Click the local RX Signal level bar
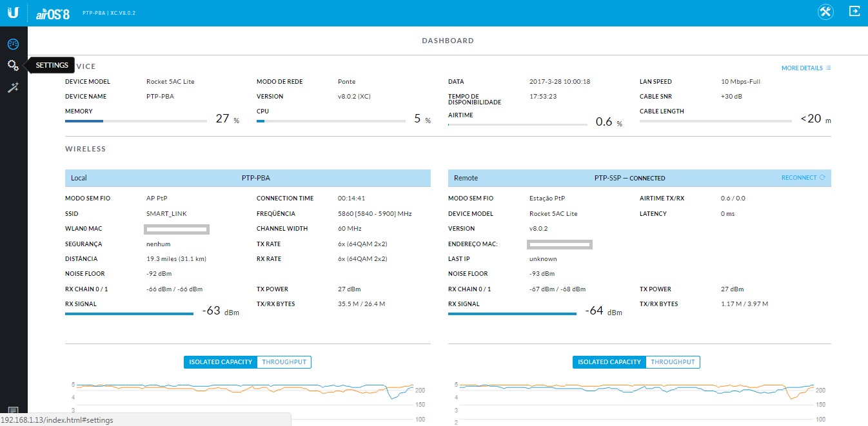The width and height of the screenshot is (868, 426). point(129,314)
